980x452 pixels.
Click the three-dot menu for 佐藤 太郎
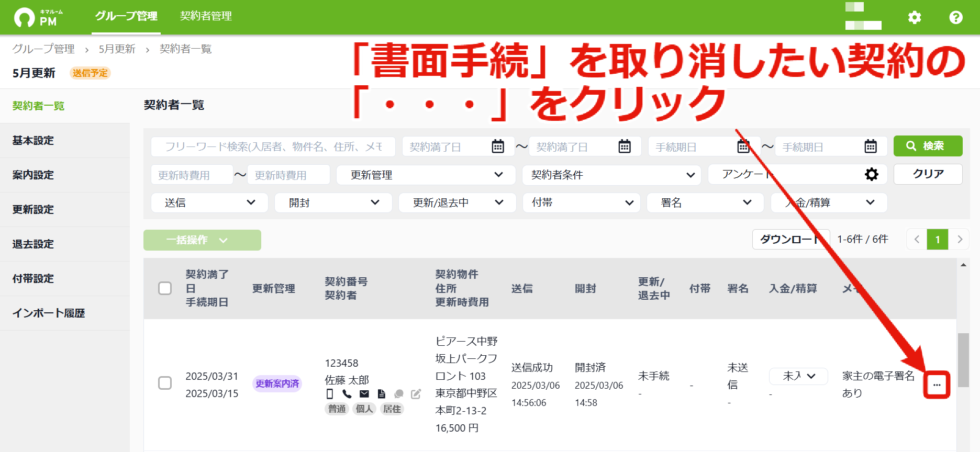(937, 385)
